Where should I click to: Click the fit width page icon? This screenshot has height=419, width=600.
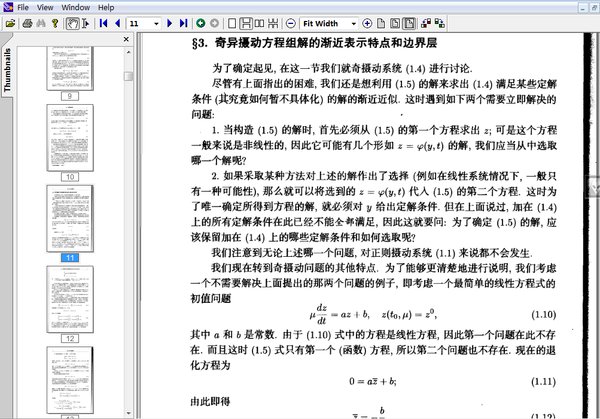tap(409, 23)
